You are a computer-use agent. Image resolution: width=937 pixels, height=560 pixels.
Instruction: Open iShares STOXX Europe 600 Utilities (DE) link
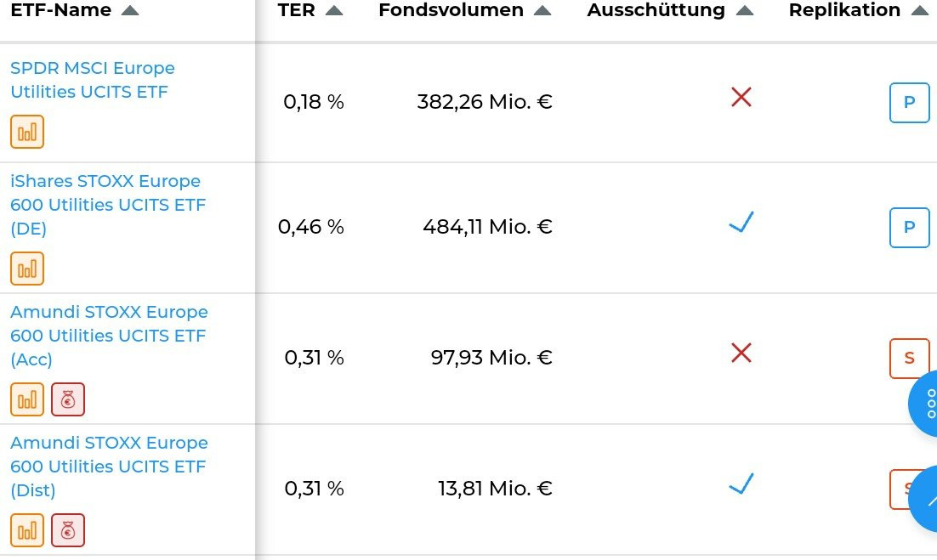click(x=107, y=205)
